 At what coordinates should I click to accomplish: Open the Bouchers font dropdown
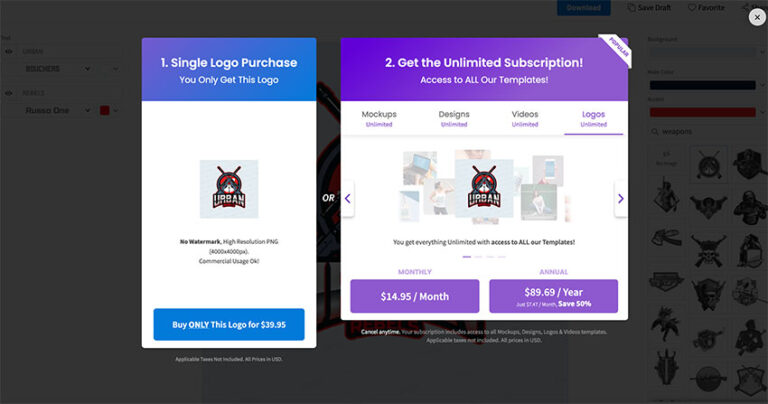pos(58,69)
